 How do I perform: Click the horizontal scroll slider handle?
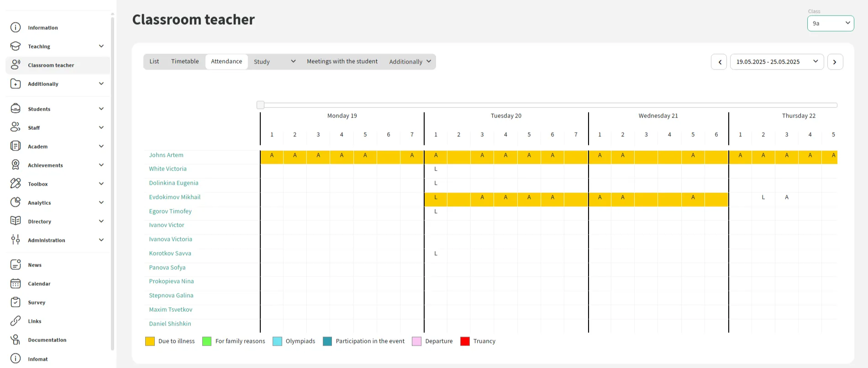pos(260,105)
